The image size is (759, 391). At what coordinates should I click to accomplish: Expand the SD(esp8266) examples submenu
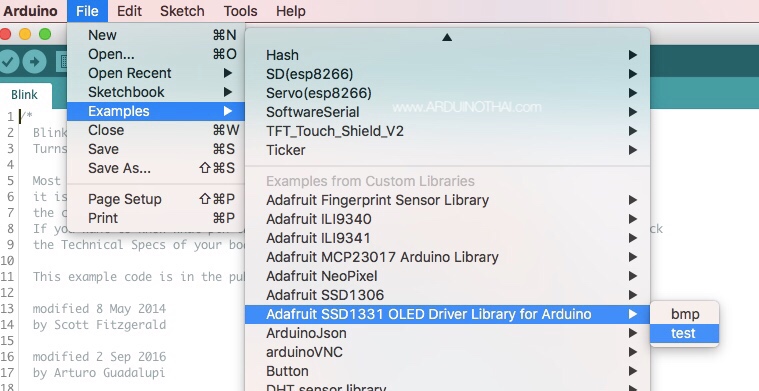coord(448,74)
